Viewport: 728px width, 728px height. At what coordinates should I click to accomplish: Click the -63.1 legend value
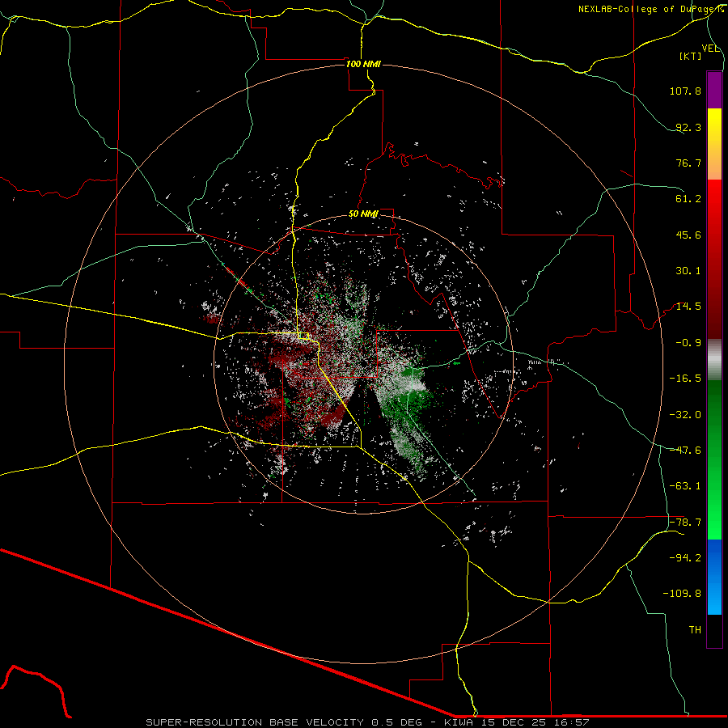coord(685,486)
